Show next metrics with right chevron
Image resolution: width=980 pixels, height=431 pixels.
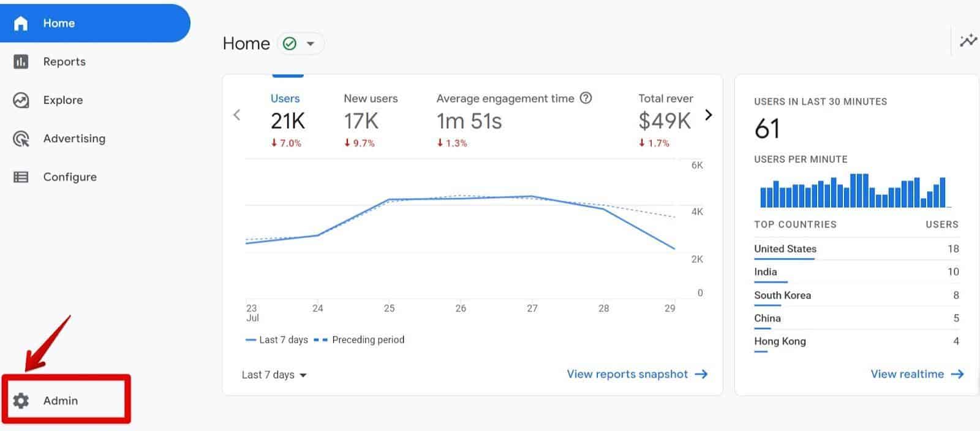point(709,115)
